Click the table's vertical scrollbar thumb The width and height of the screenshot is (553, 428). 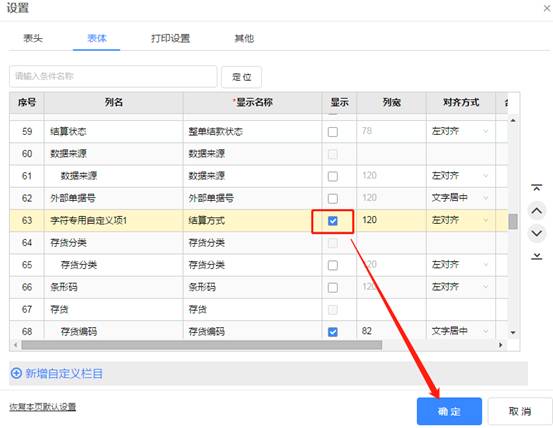513,221
